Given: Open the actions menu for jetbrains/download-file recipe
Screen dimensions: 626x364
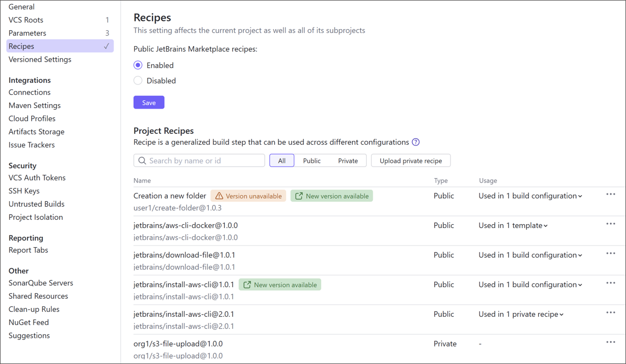Looking at the screenshot, I should 611,253.
